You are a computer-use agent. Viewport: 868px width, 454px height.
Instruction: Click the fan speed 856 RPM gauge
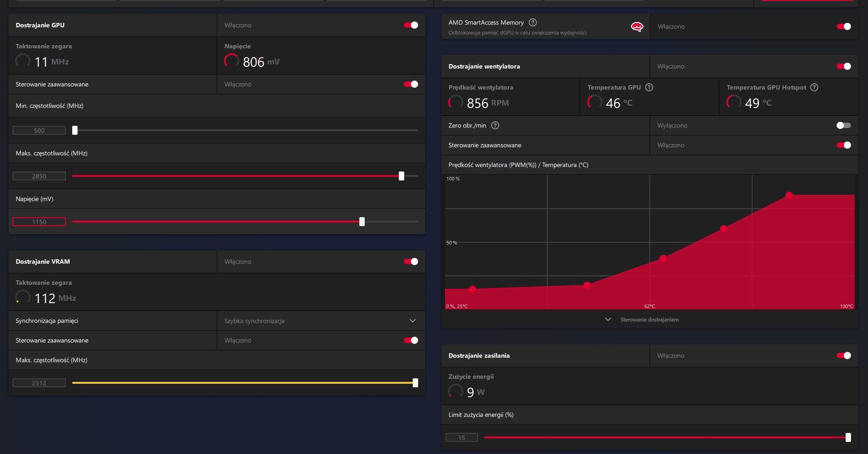[x=456, y=103]
